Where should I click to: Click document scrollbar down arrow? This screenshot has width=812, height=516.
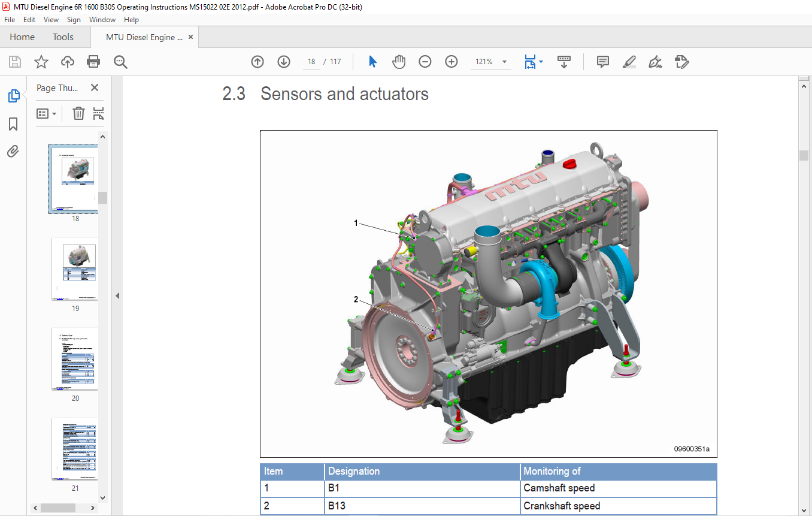(804, 510)
